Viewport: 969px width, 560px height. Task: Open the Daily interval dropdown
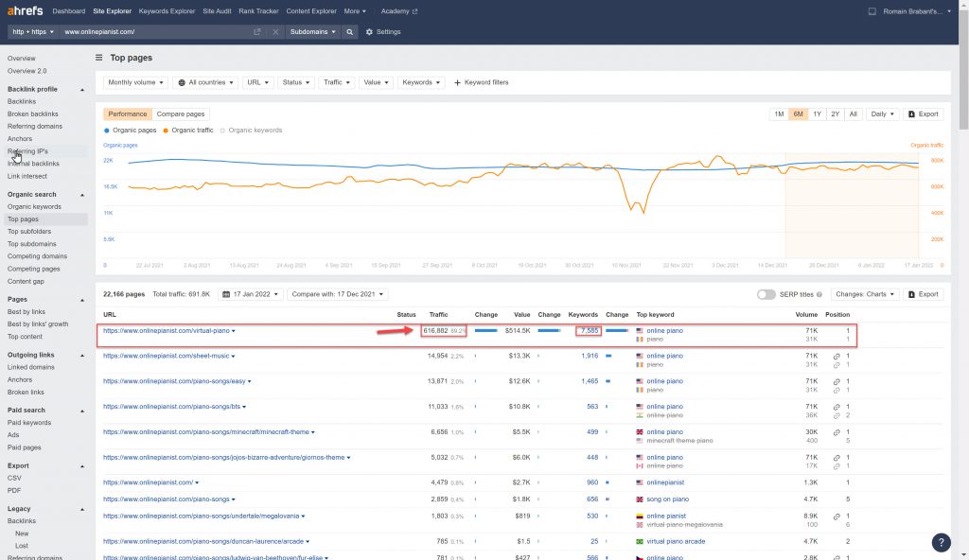(883, 114)
